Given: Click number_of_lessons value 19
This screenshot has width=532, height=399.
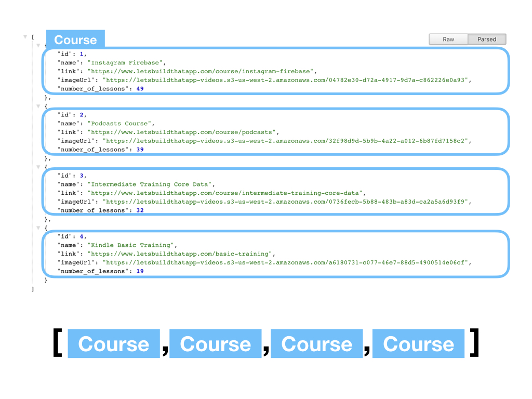Looking at the screenshot, I should coord(140,271).
